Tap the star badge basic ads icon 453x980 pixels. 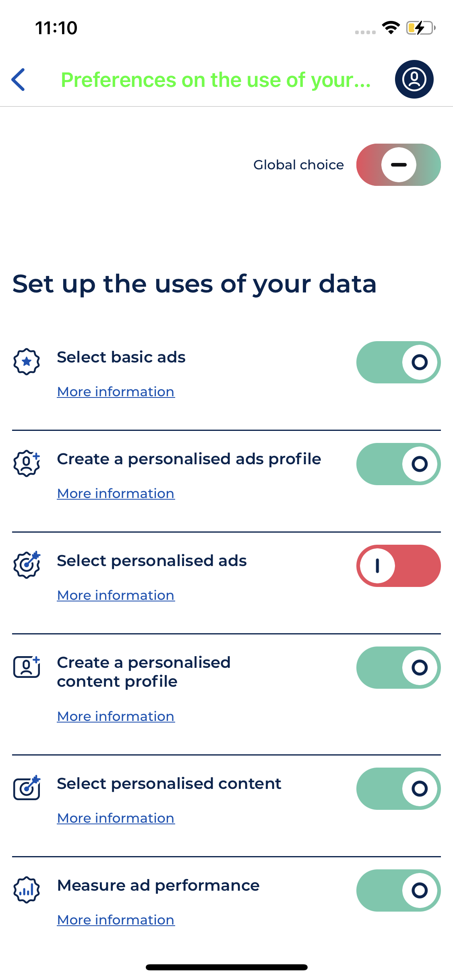[27, 362]
